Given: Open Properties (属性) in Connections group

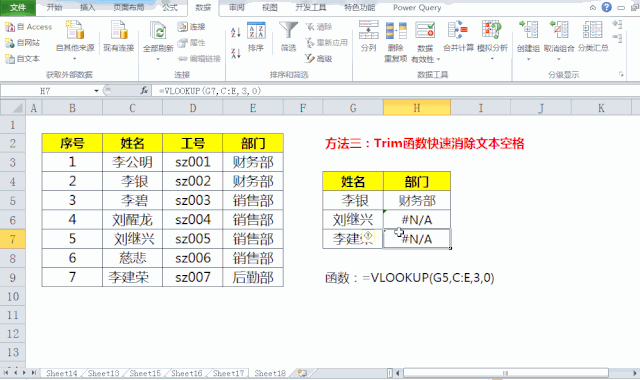Looking at the screenshot, I should (191, 42).
